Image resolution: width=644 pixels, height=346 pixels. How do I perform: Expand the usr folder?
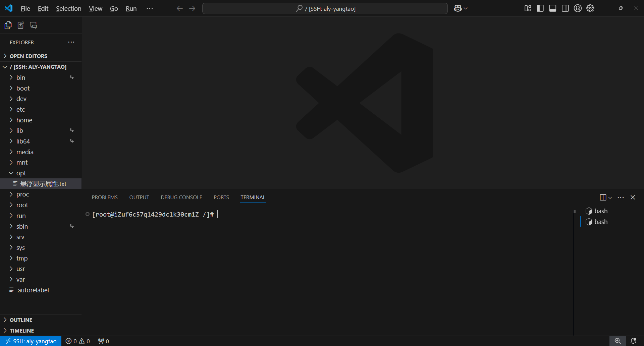(41, 269)
